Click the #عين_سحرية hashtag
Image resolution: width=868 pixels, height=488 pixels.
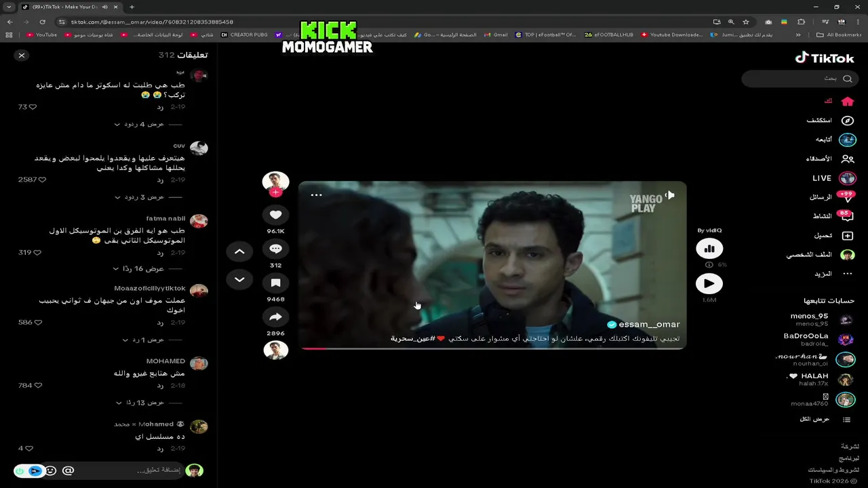pyautogui.click(x=412, y=338)
